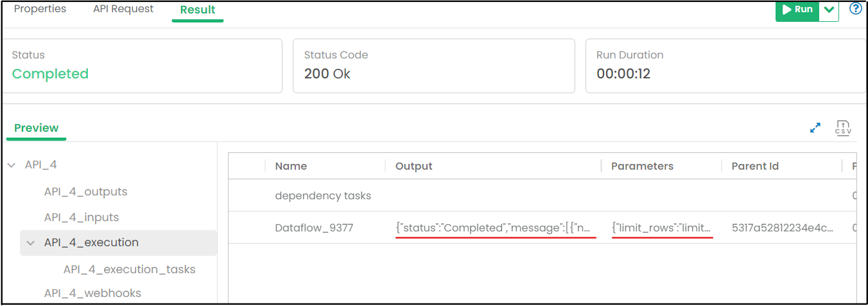
Task: Expand the preview to full screen
Action: (x=815, y=128)
